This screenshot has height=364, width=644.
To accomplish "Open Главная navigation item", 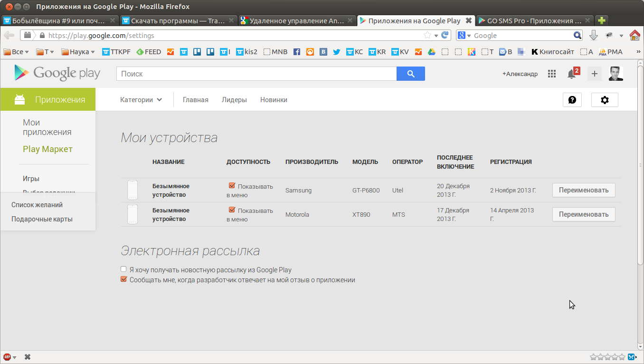I will [x=196, y=100].
